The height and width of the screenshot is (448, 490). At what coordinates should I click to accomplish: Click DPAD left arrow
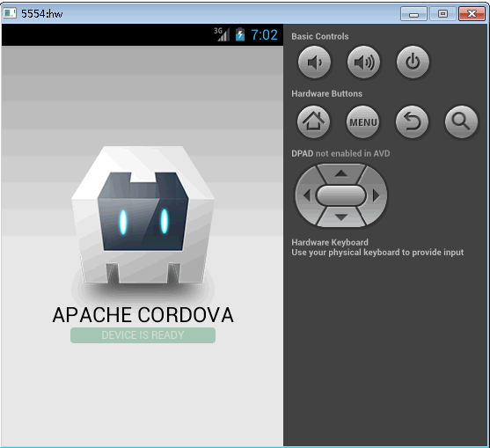coord(306,195)
